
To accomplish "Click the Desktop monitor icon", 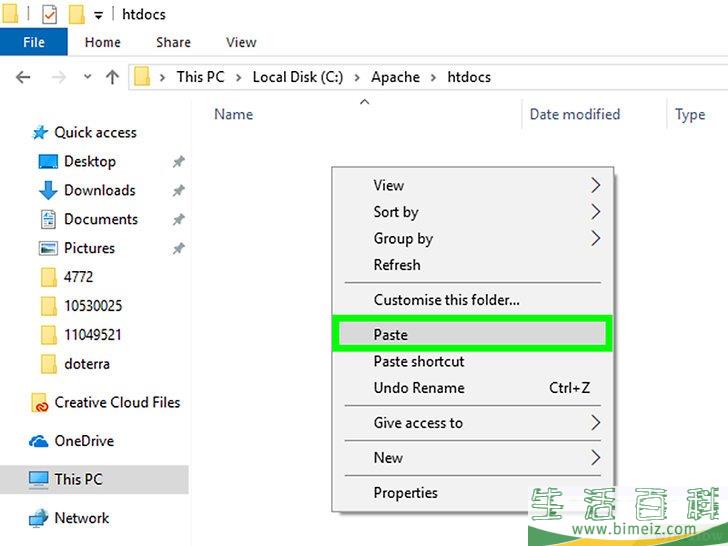I will click(48, 162).
